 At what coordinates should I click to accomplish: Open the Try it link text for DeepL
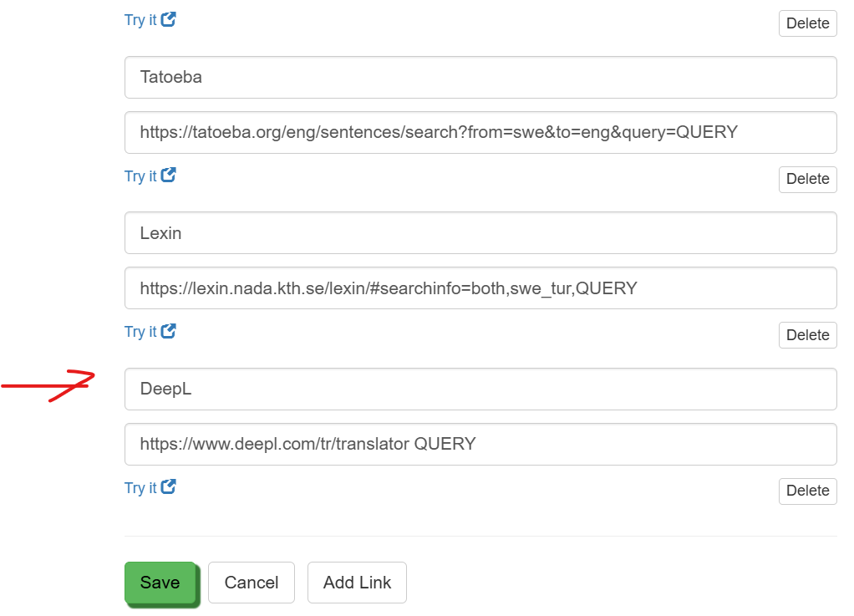pyautogui.click(x=140, y=488)
